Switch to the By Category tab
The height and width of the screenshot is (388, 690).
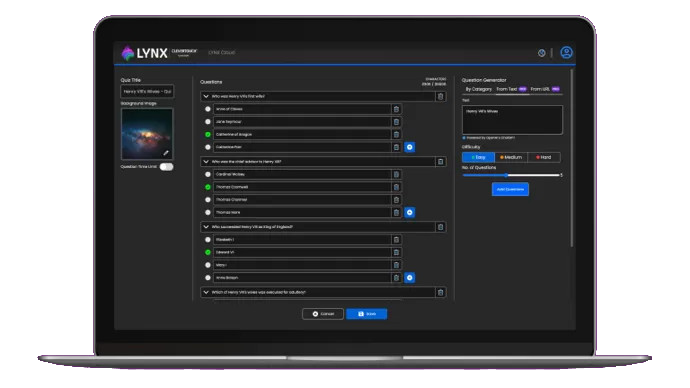pyautogui.click(x=478, y=89)
